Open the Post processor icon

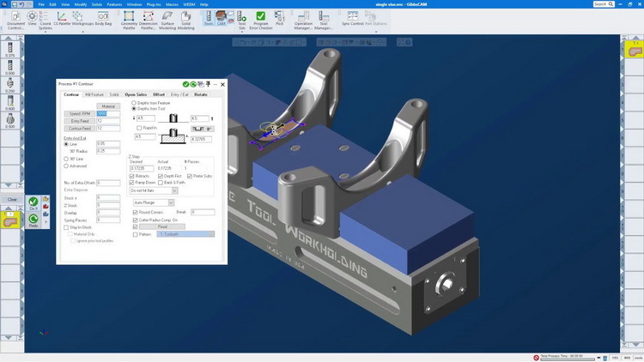280,16
